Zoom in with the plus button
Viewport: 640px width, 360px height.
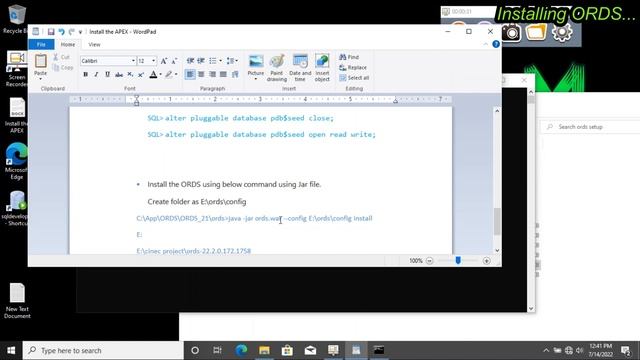click(x=487, y=260)
